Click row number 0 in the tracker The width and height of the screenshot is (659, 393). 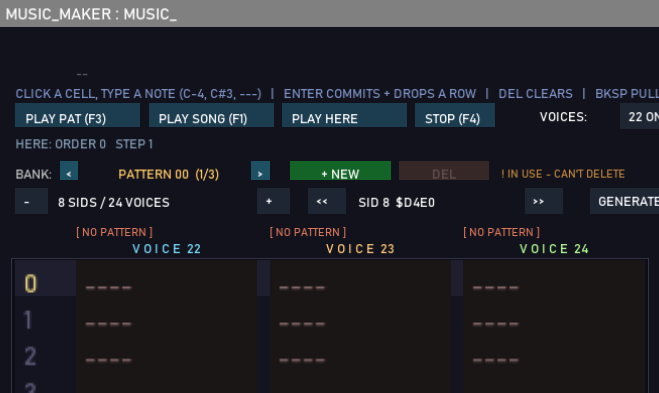pos(31,283)
